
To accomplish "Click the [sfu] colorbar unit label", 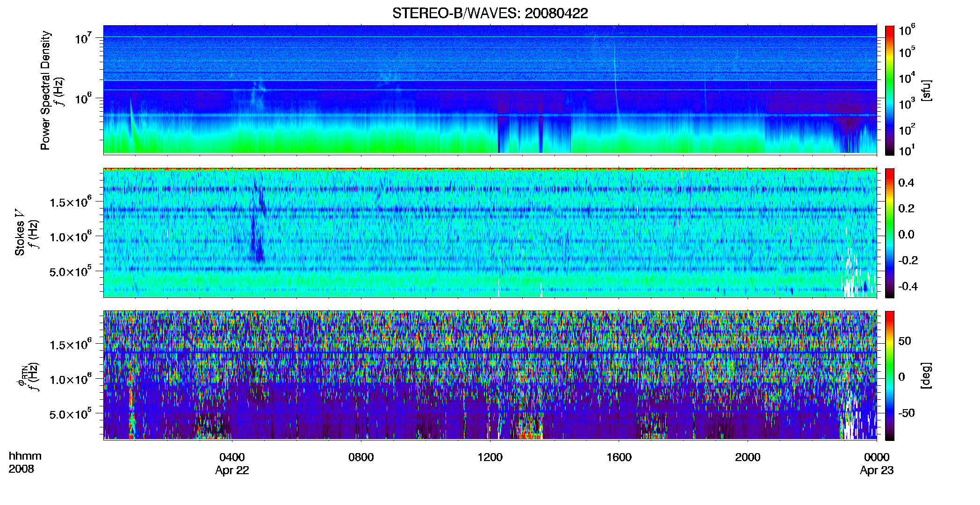I will [x=926, y=90].
